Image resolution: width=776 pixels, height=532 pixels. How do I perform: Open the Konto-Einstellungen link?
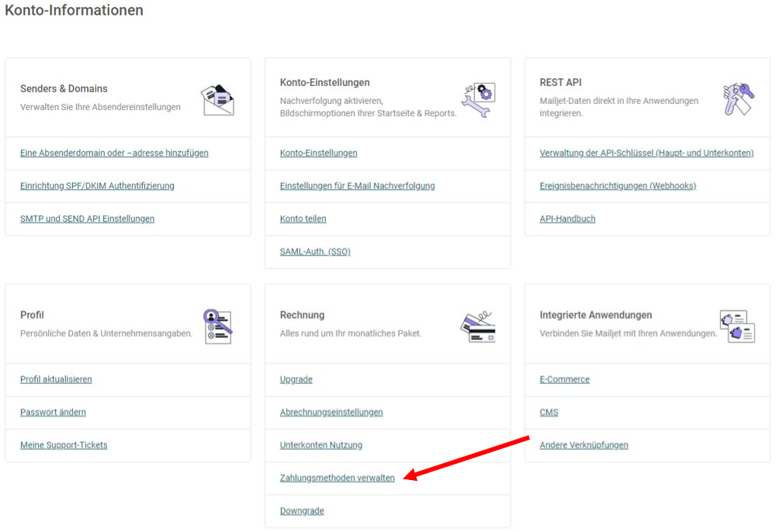(318, 154)
